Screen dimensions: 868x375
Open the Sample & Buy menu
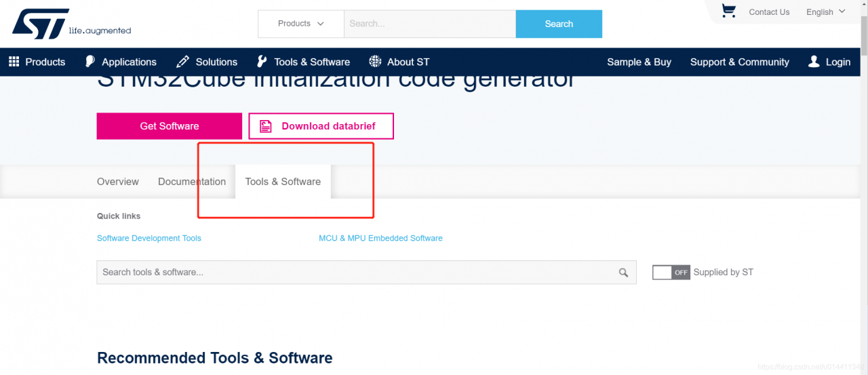pos(639,62)
